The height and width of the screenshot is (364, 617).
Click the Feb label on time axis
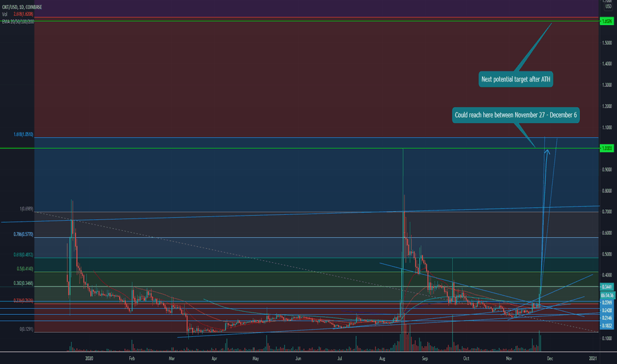click(132, 359)
